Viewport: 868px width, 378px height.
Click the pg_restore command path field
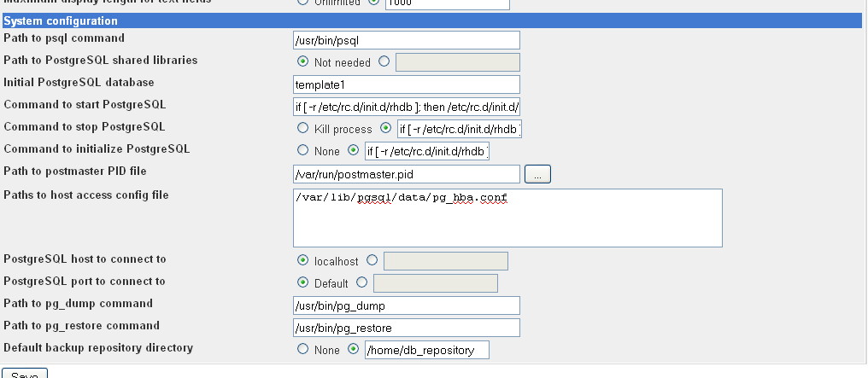point(406,328)
